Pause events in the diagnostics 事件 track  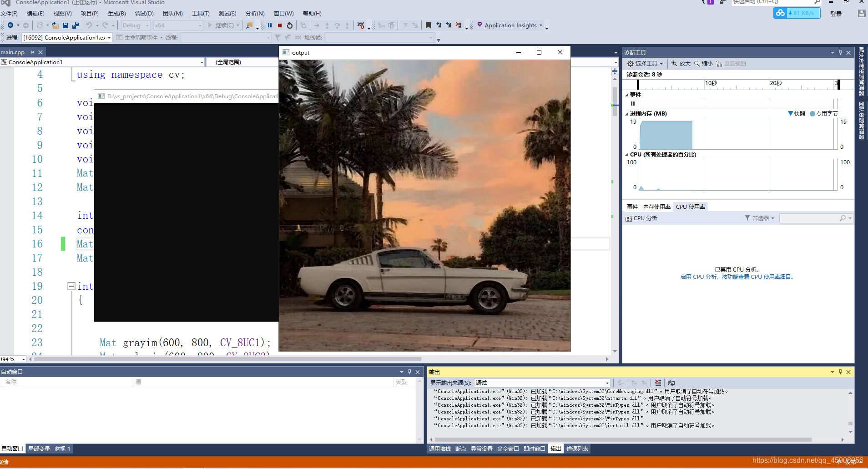click(x=632, y=104)
